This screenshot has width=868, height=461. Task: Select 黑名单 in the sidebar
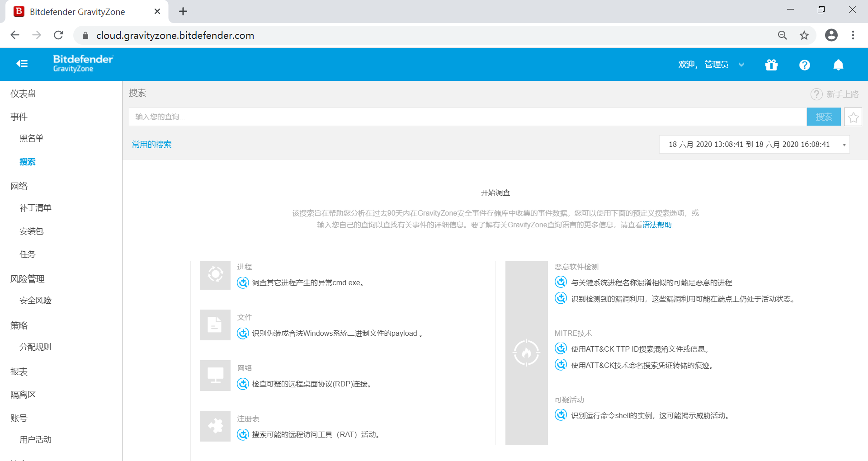pos(32,138)
